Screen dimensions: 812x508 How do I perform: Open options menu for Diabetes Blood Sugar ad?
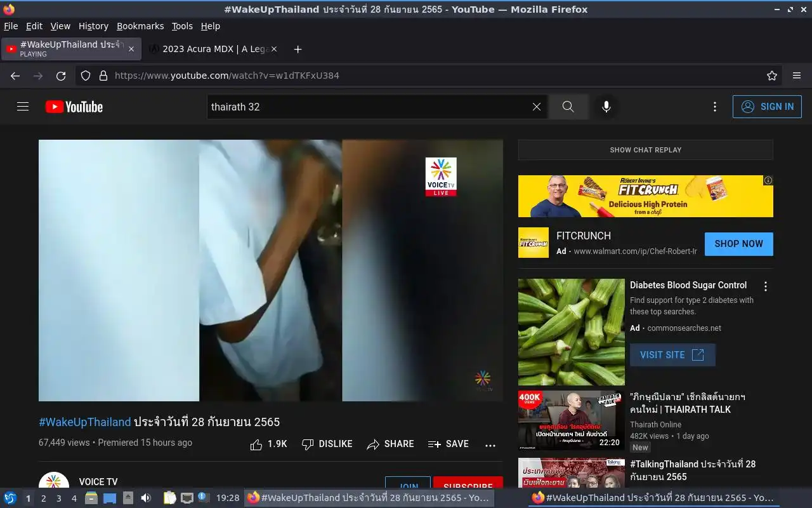(766, 286)
